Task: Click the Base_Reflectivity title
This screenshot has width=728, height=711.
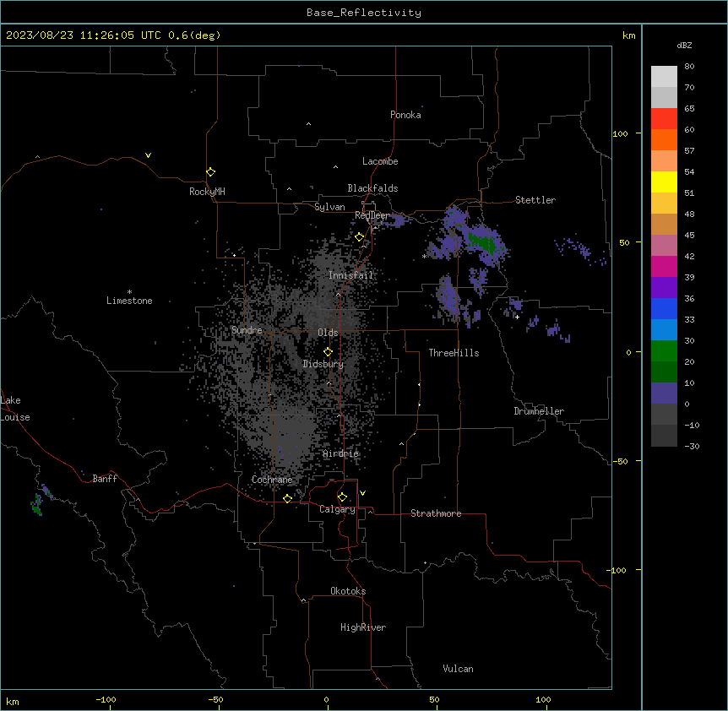Action: pyautogui.click(x=364, y=13)
